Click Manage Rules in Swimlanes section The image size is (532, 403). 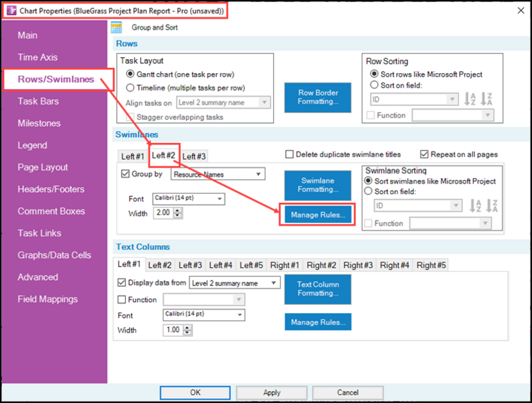click(x=318, y=215)
